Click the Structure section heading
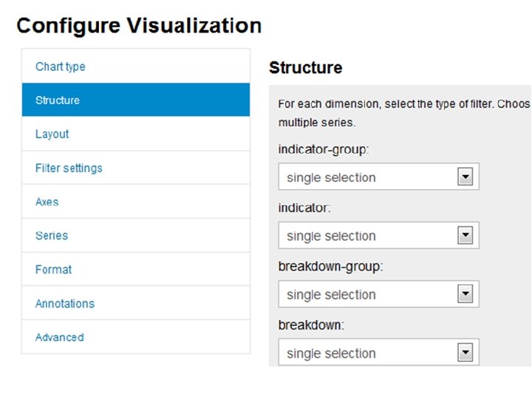Viewport: 532px width, 399px height. click(306, 68)
